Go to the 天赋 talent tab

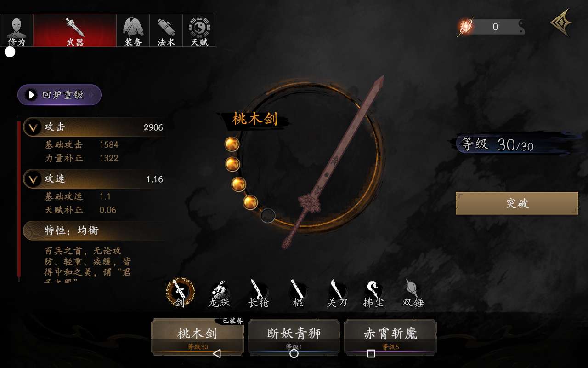(199, 30)
